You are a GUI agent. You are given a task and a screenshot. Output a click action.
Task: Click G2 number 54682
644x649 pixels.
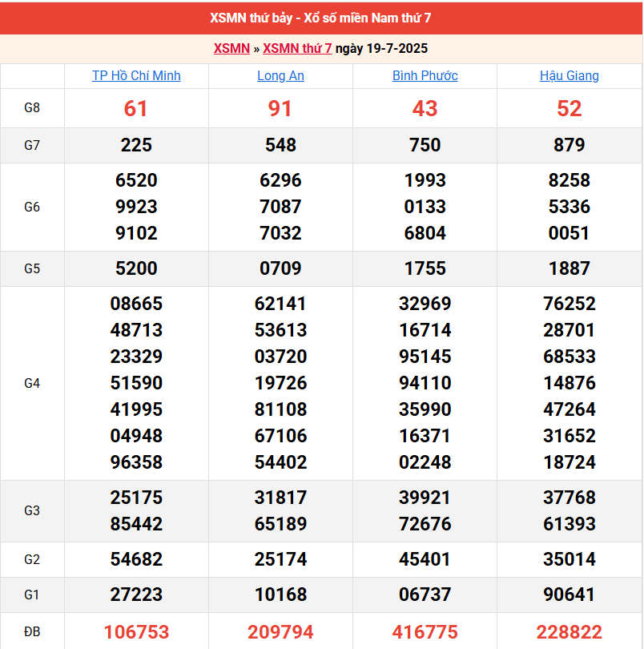coord(136,559)
